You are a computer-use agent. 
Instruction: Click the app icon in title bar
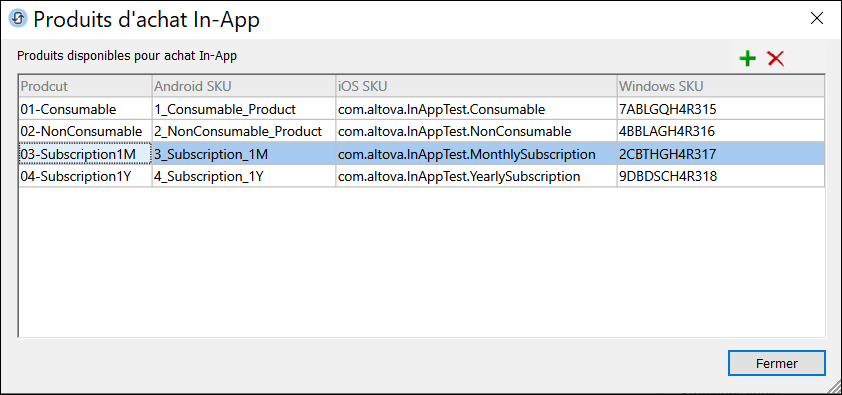pos(18,19)
